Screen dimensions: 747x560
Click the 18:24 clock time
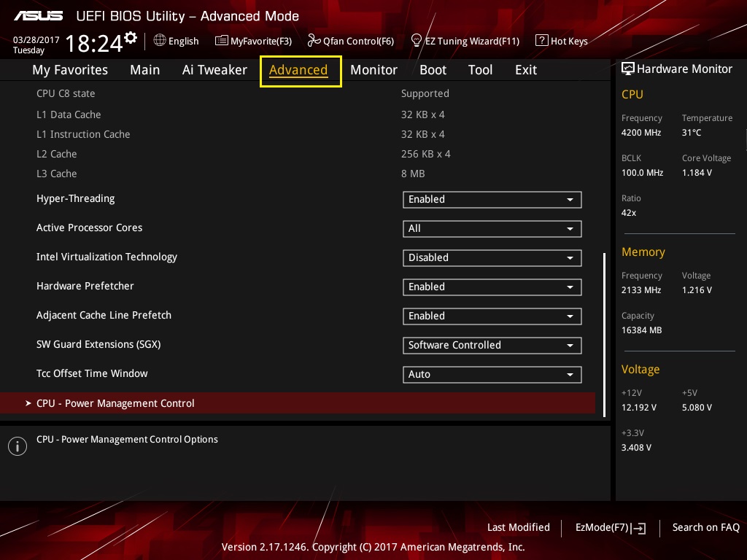point(94,43)
